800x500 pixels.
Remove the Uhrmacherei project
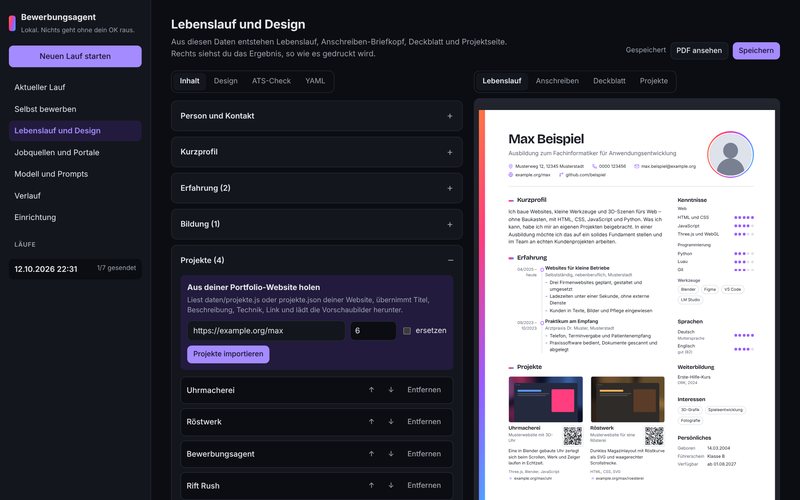(x=424, y=390)
